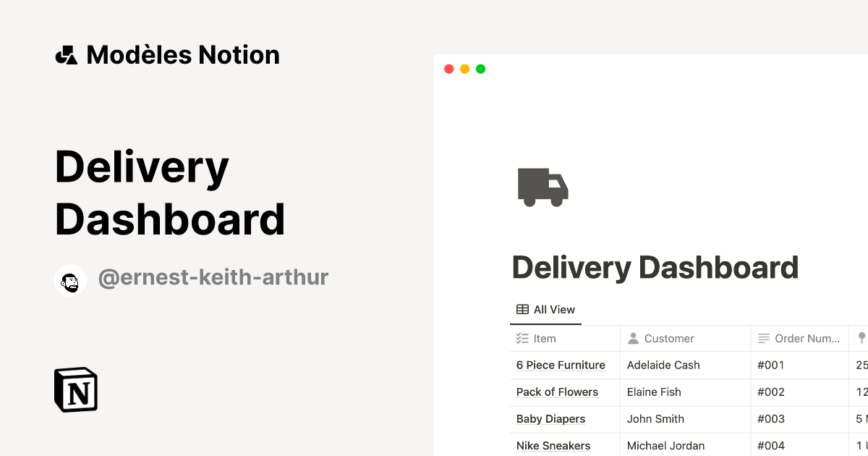
Task: Click the checklist icon in the Item header
Action: pyautogui.click(x=522, y=338)
